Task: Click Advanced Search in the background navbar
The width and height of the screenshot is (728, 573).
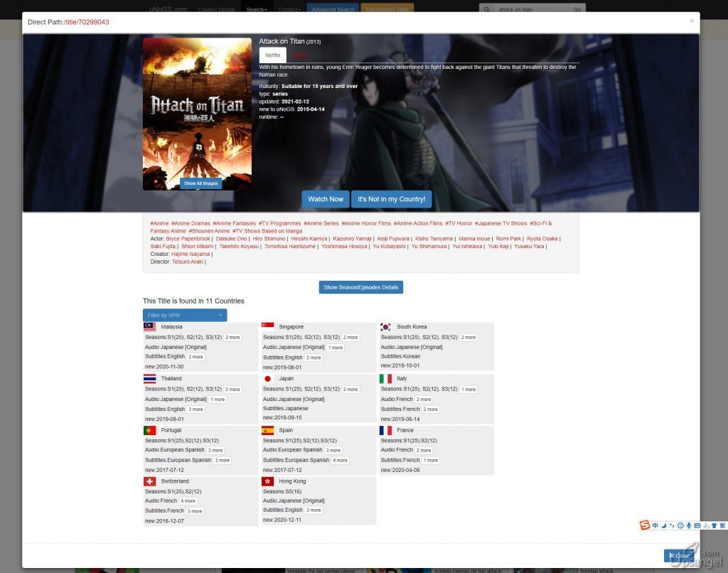Action: point(333,9)
